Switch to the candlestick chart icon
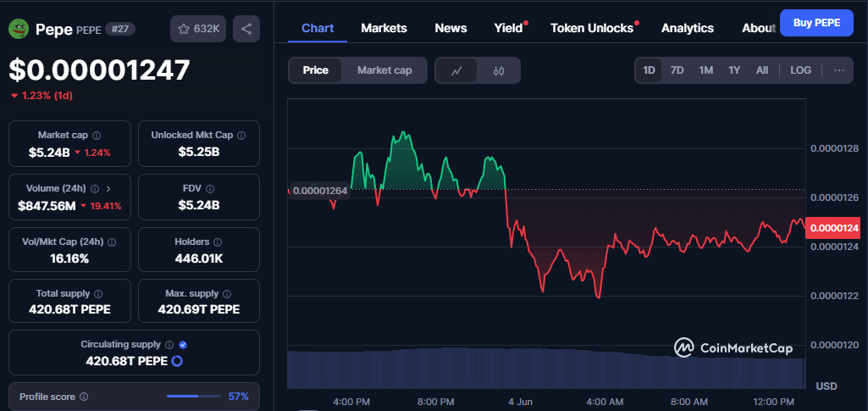The image size is (868, 411). tap(498, 70)
